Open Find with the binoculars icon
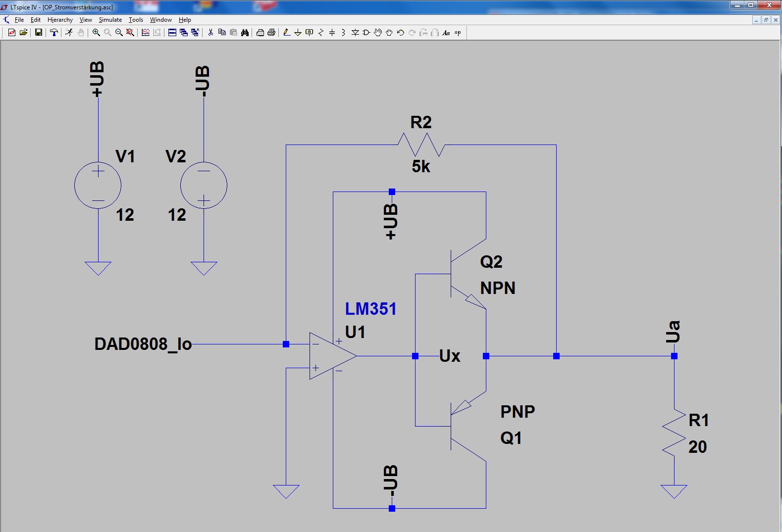The width and height of the screenshot is (782, 532). pos(245,33)
